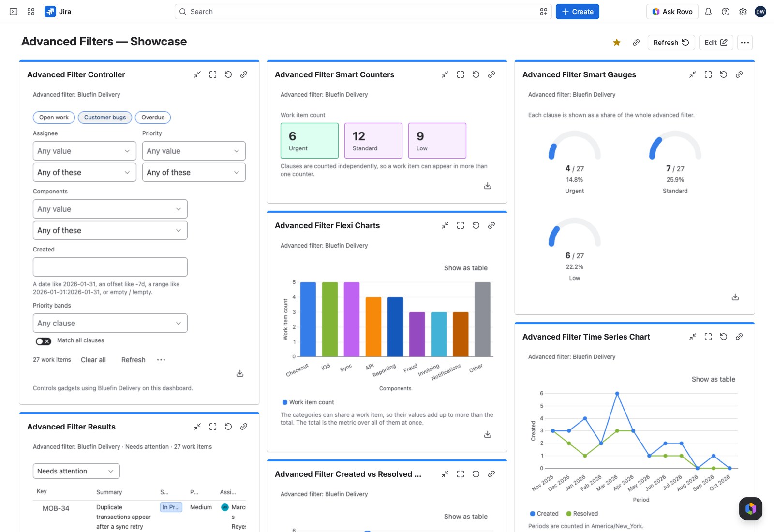Show the Time Series Chart as table
Viewport: 774px width, 532px height.
[x=714, y=379]
